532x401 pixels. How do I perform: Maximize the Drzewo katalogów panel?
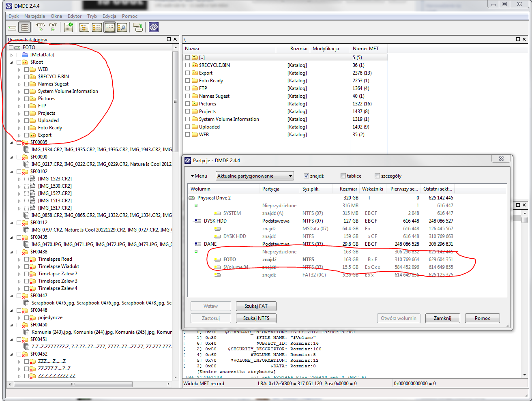tap(169, 39)
